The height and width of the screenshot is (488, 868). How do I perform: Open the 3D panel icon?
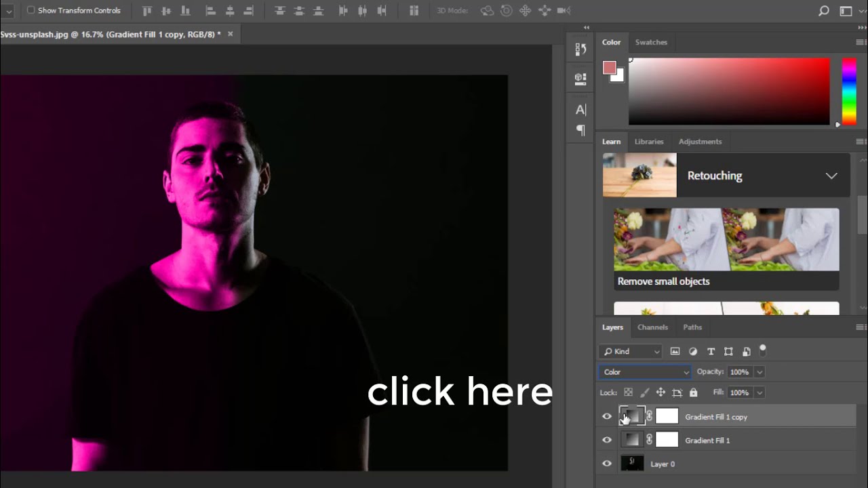580,79
